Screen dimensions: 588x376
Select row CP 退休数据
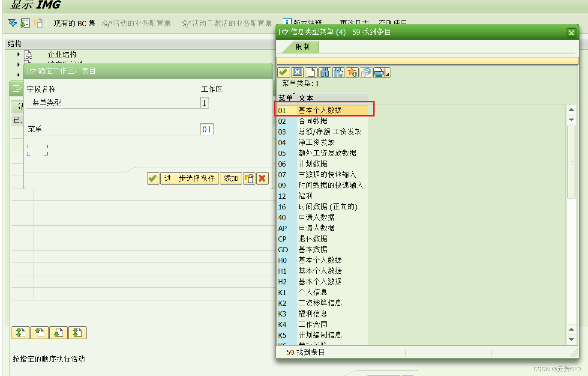point(322,239)
